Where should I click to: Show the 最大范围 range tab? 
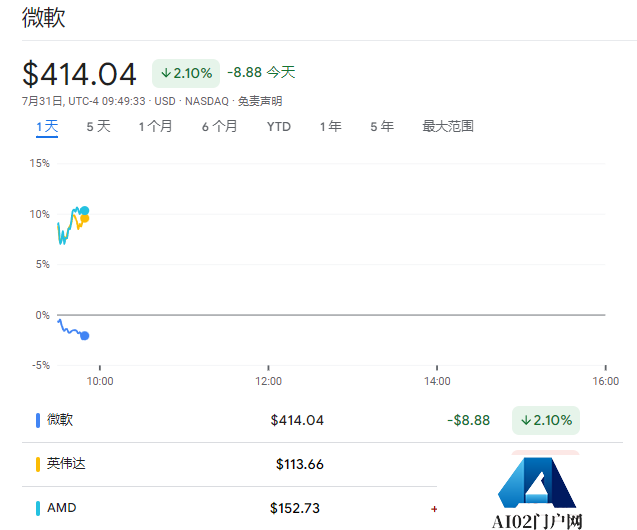click(448, 127)
